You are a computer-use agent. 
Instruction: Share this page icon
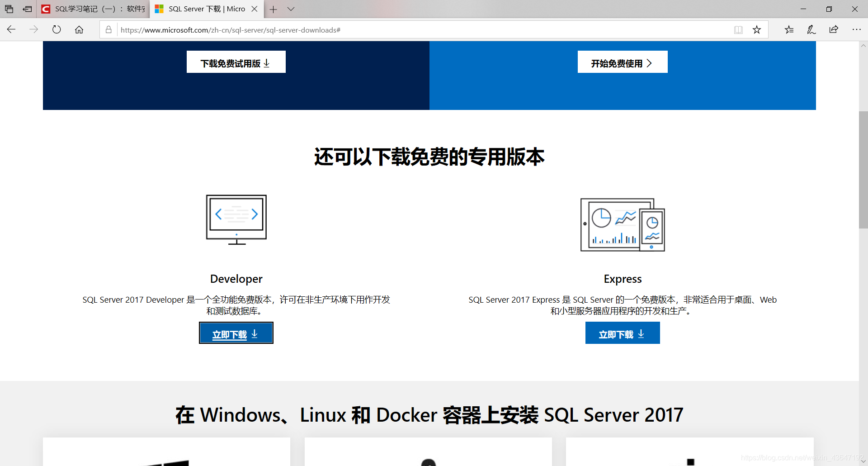tap(834, 30)
